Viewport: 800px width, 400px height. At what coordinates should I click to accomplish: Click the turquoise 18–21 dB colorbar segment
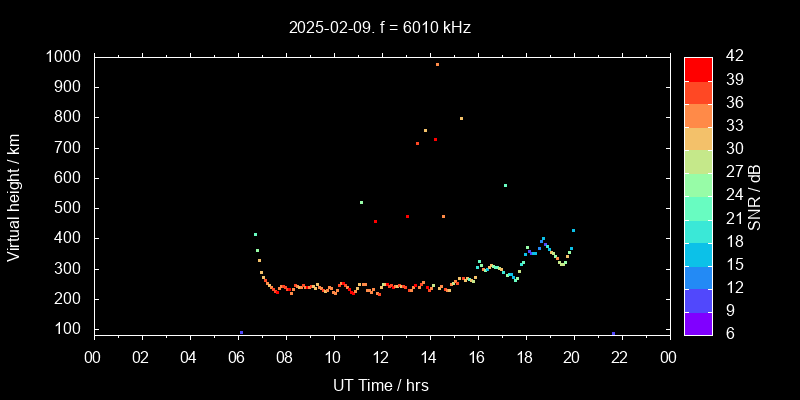[x=698, y=230]
